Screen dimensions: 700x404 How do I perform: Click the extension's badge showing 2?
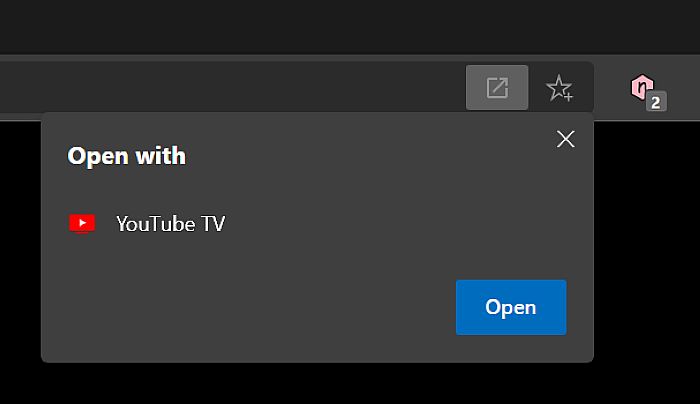click(656, 101)
